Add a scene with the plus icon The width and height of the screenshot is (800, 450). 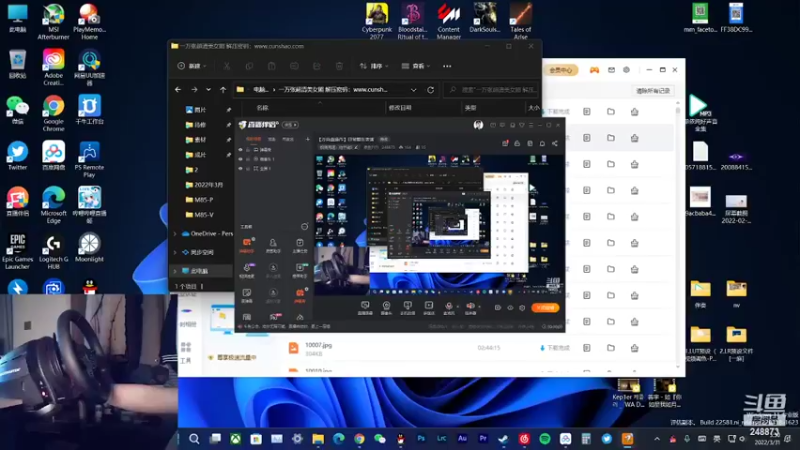(307, 139)
